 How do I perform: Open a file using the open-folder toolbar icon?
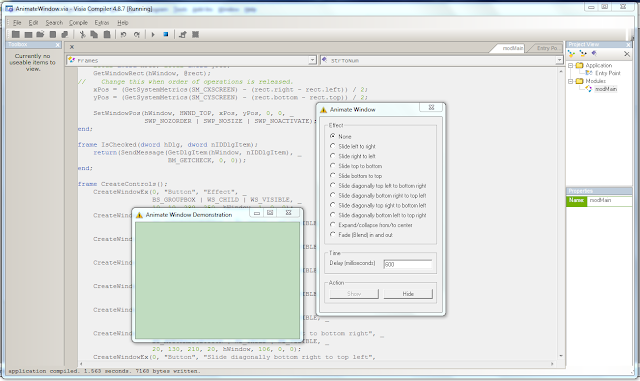pyautogui.click(x=40, y=35)
